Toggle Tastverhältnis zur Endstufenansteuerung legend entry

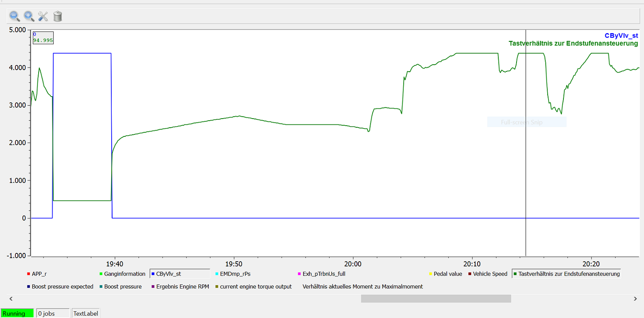pos(566,274)
